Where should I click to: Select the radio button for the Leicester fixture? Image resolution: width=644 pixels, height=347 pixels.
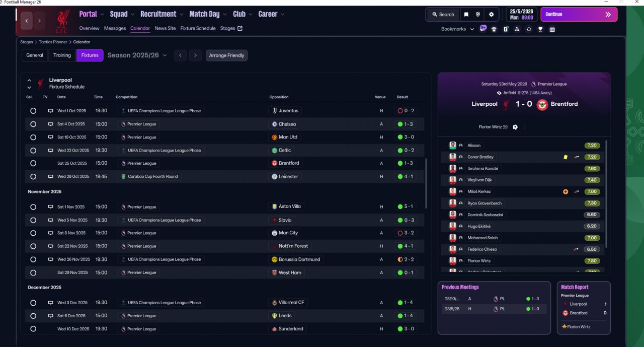[33, 177]
